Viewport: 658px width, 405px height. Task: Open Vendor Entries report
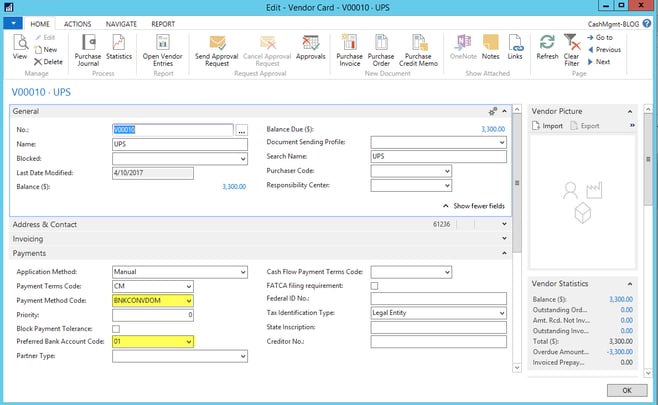[162, 50]
